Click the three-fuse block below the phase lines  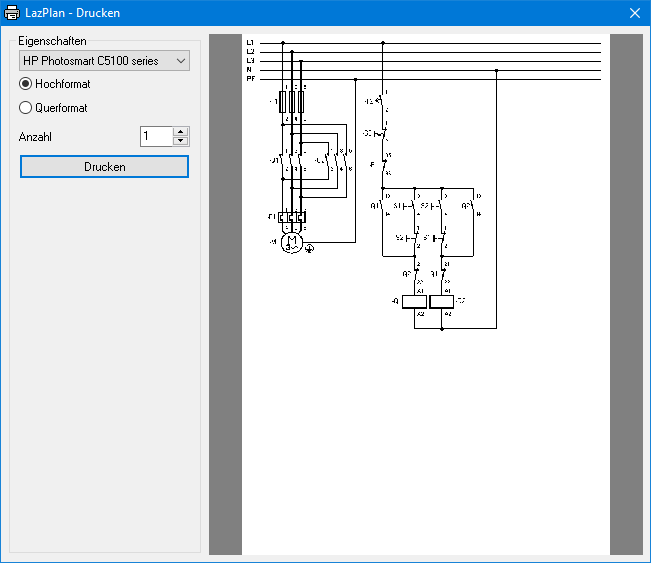[x=292, y=102]
